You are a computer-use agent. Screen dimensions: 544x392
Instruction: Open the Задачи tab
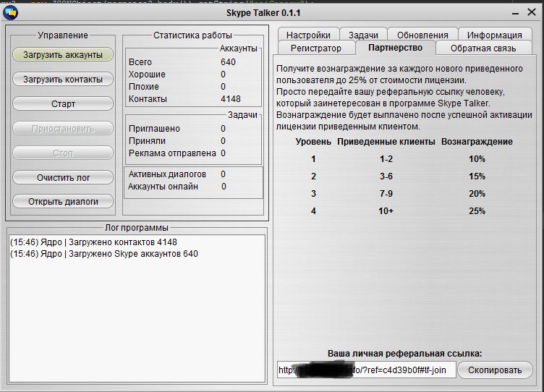[x=363, y=35]
